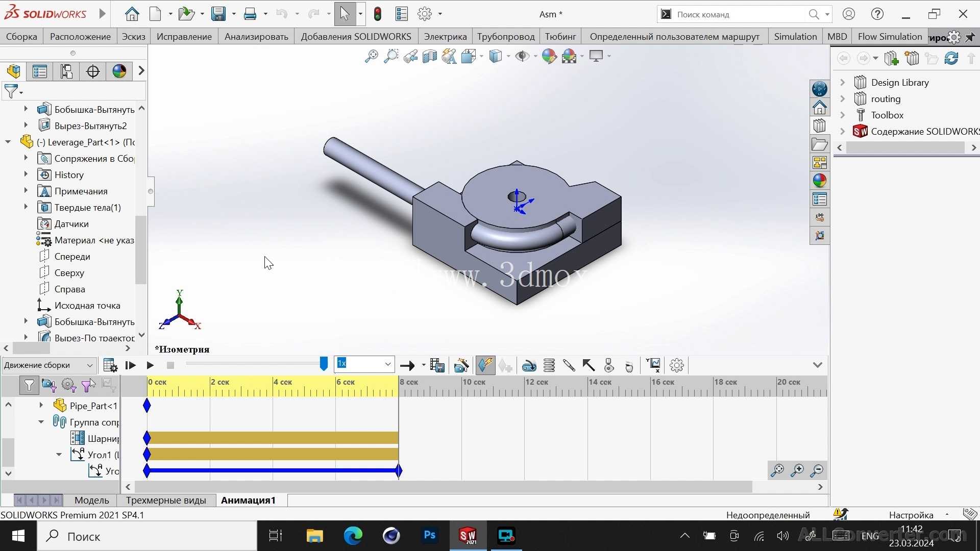Click the Calculate motion study icon
The height and width of the screenshot is (551, 980).
pyautogui.click(x=110, y=365)
